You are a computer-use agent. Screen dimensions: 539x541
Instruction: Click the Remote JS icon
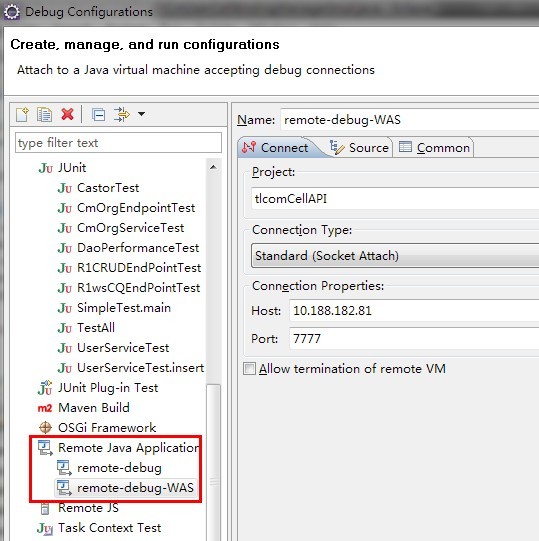45,508
